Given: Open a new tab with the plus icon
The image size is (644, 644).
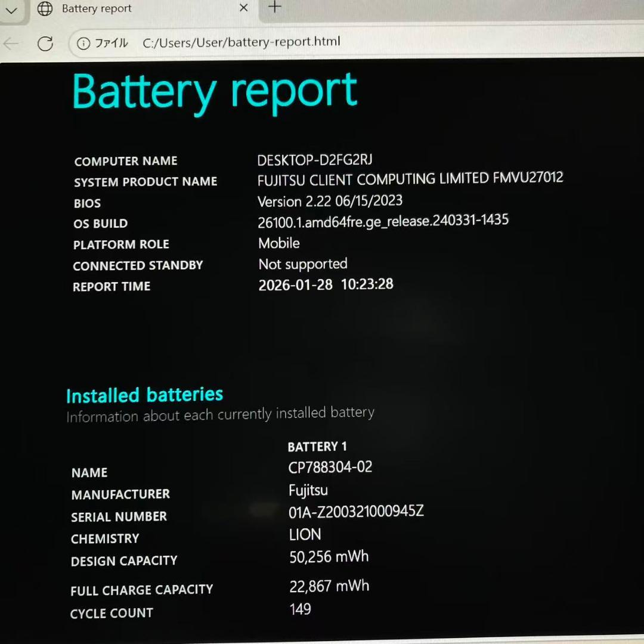Looking at the screenshot, I should 274,7.
